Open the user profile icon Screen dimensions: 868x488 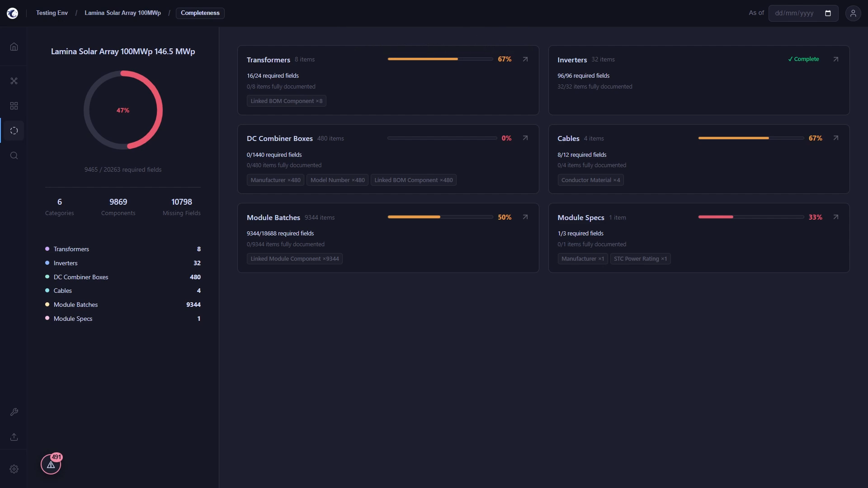click(x=853, y=13)
